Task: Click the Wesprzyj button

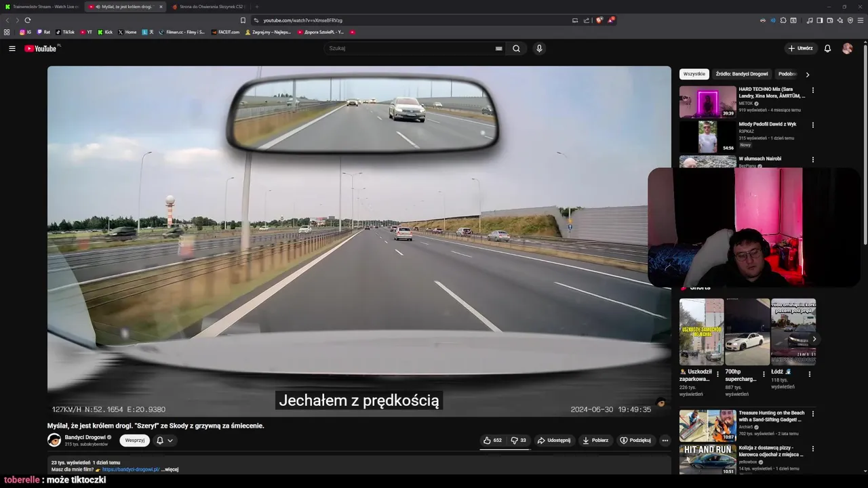Action: tap(135, 441)
